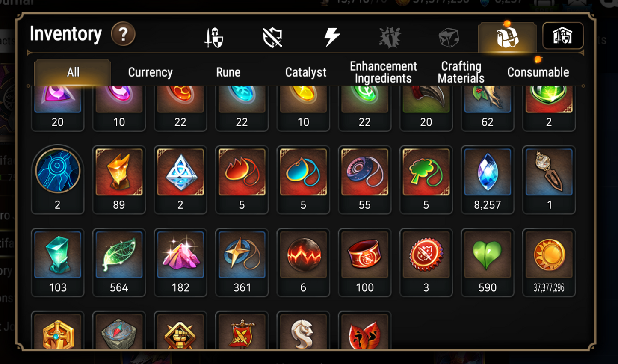Open the Enhancement Ingredients tab
This screenshot has height=364, width=618.
tap(383, 72)
